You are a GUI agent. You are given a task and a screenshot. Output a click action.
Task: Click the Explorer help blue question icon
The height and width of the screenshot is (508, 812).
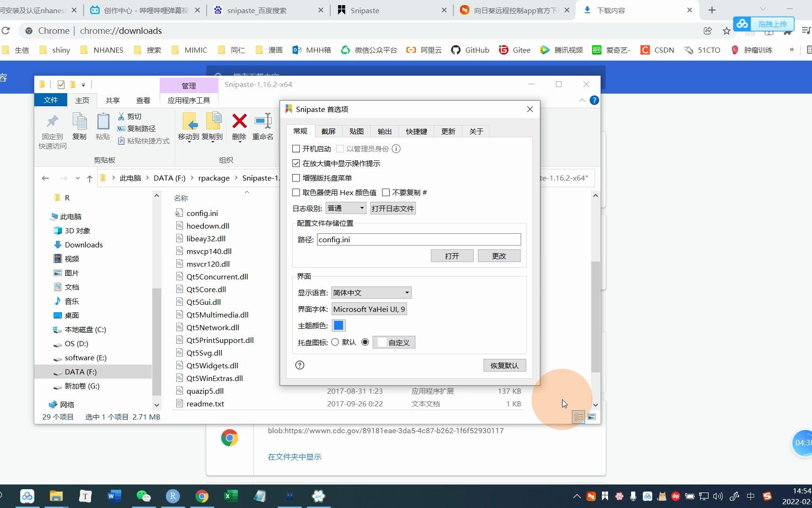[x=594, y=100]
